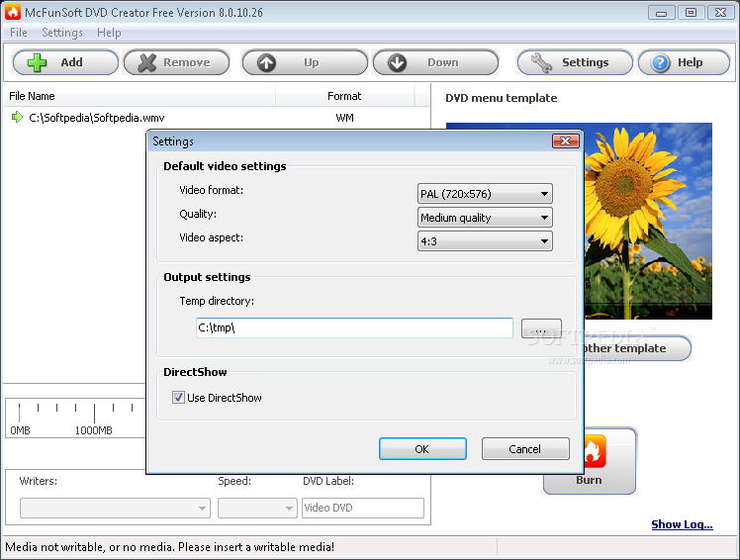
Task: Click the Format column header
Action: pos(344,96)
